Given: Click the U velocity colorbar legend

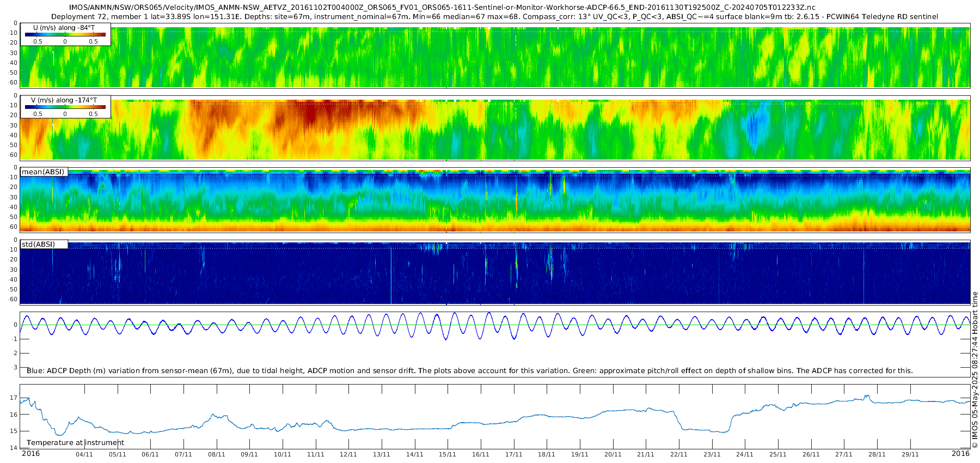Looking at the screenshot, I should 65,34.
